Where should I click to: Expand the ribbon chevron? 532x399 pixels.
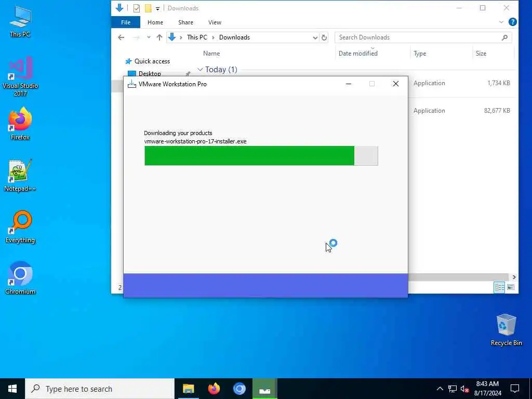tap(501, 22)
